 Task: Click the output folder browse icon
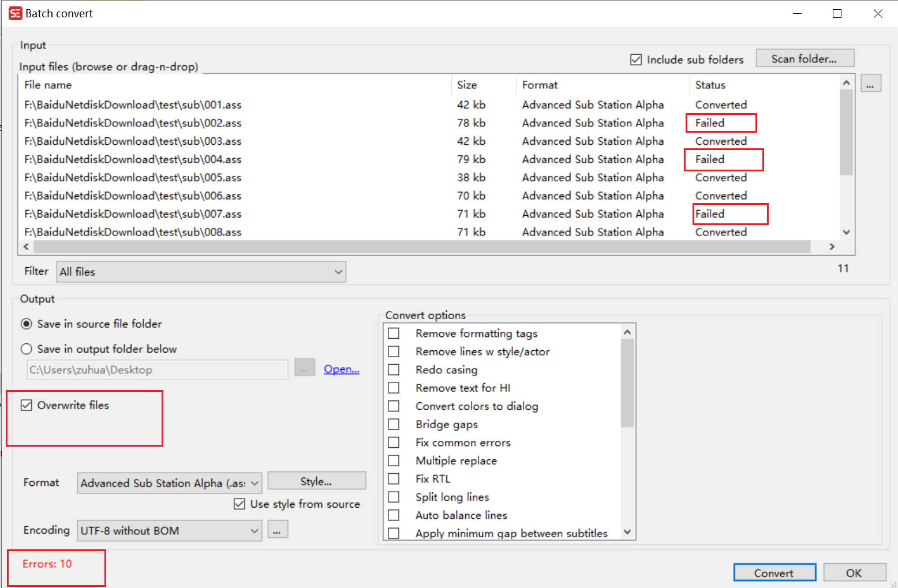click(304, 368)
